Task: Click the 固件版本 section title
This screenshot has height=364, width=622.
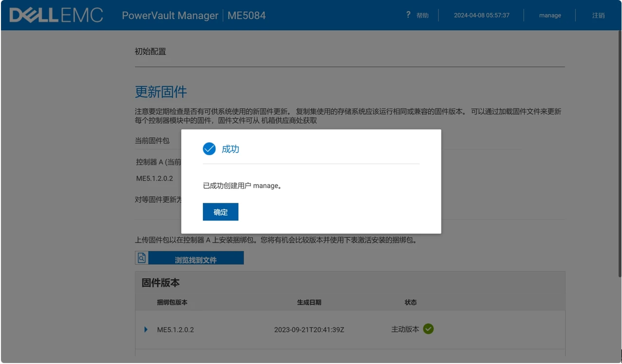Action: click(161, 283)
